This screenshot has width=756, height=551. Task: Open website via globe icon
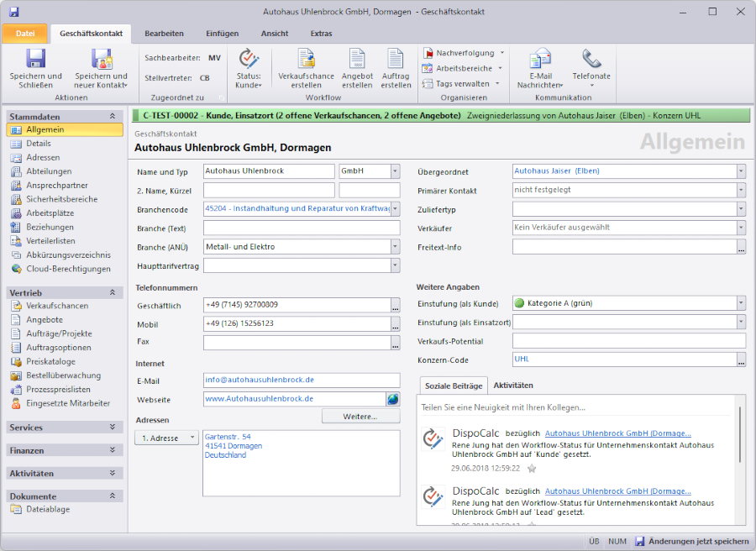(x=393, y=399)
